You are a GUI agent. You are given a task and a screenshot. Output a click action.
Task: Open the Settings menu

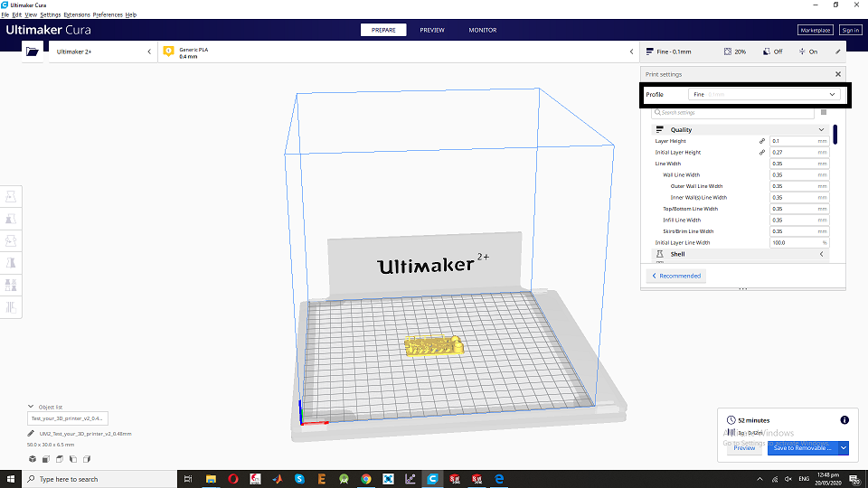point(51,15)
